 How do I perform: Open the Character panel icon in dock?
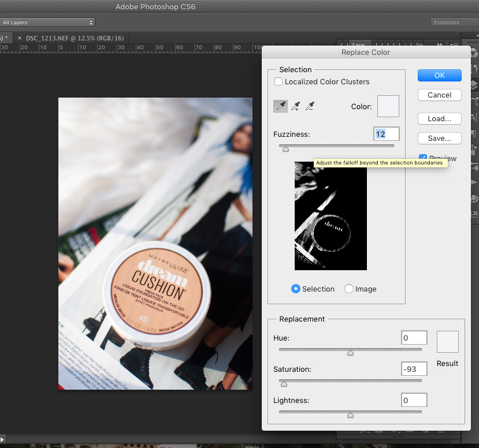tap(474, 117)
